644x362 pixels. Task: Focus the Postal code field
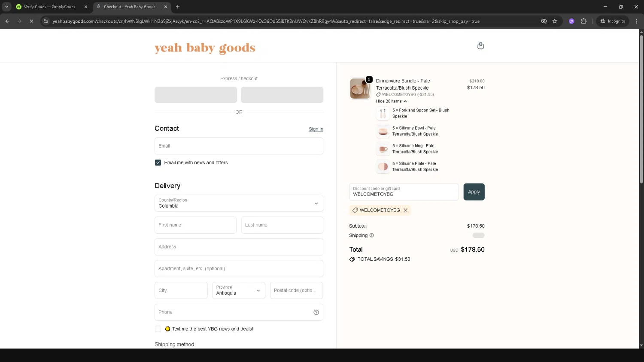(296, 290)
